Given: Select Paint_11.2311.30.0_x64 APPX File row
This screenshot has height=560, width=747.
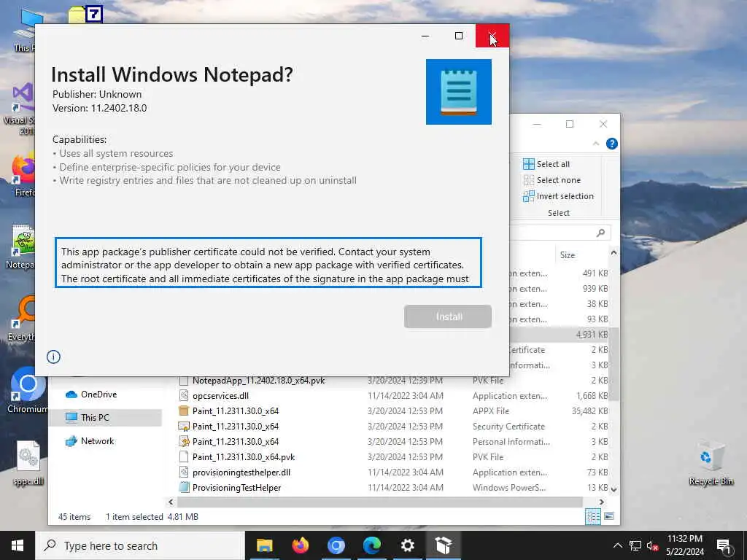Looking at the screenshot, I should (x=393, y=411).
